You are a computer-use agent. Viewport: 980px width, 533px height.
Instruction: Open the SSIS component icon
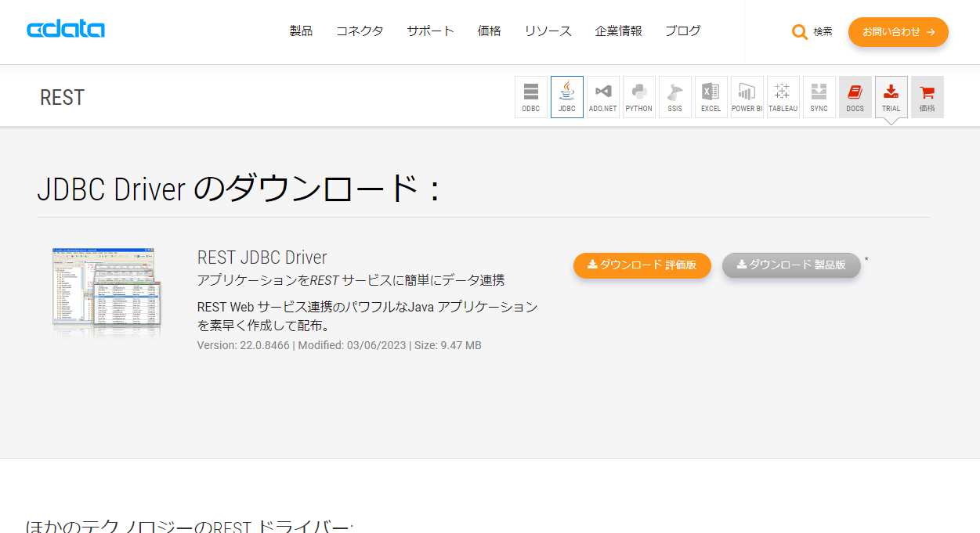click(x=675, y=97)
